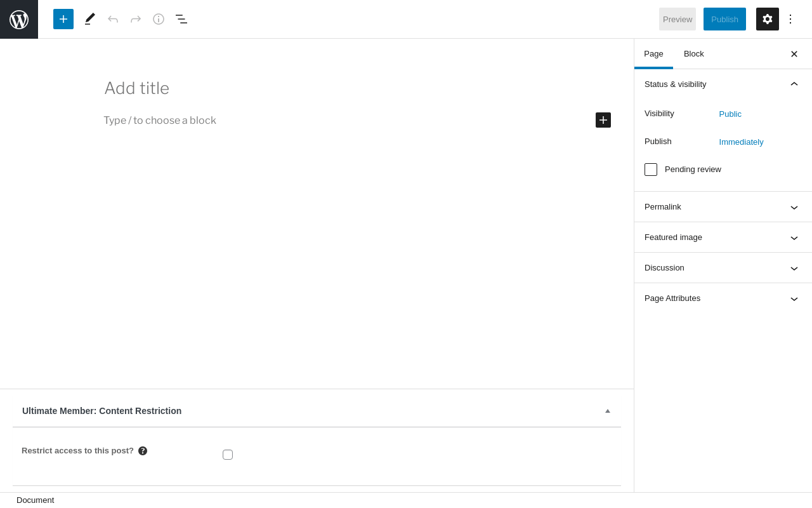This screenshot has height=508, width=812.
Task: Open the three-dot options menu
Action: (790, 19)
